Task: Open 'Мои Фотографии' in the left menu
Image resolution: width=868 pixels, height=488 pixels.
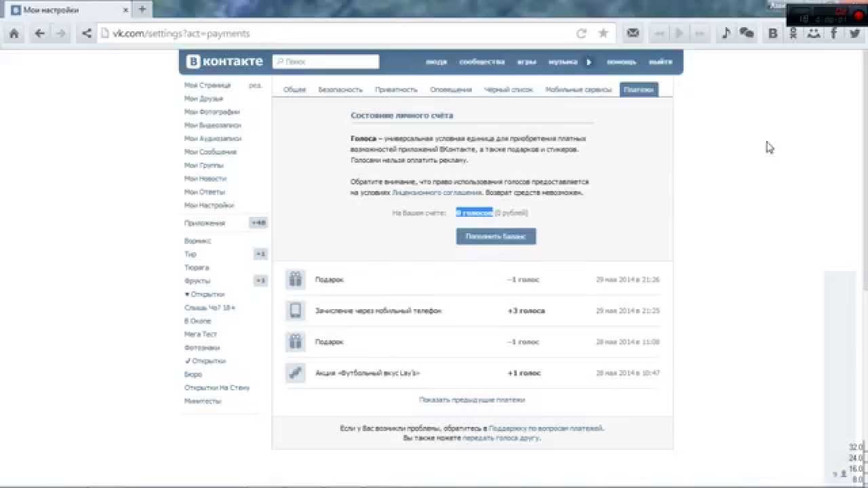Action: pos(212,112)
